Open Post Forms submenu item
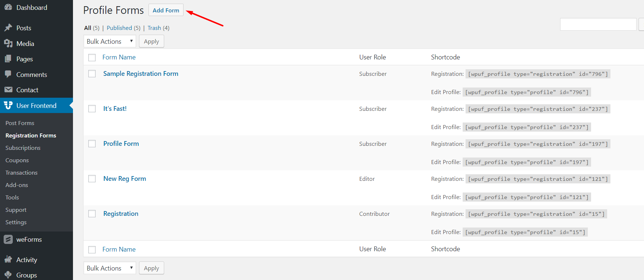 [x=20, y=123]
